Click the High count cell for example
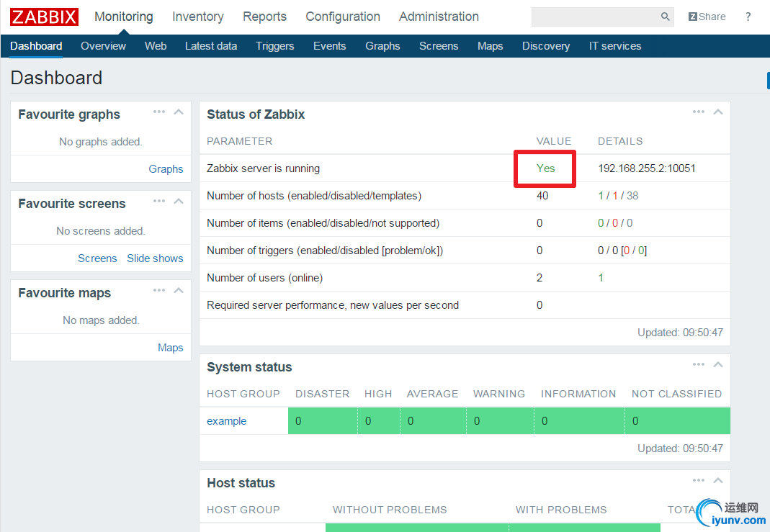770x532 pixels. coord(379,421)
